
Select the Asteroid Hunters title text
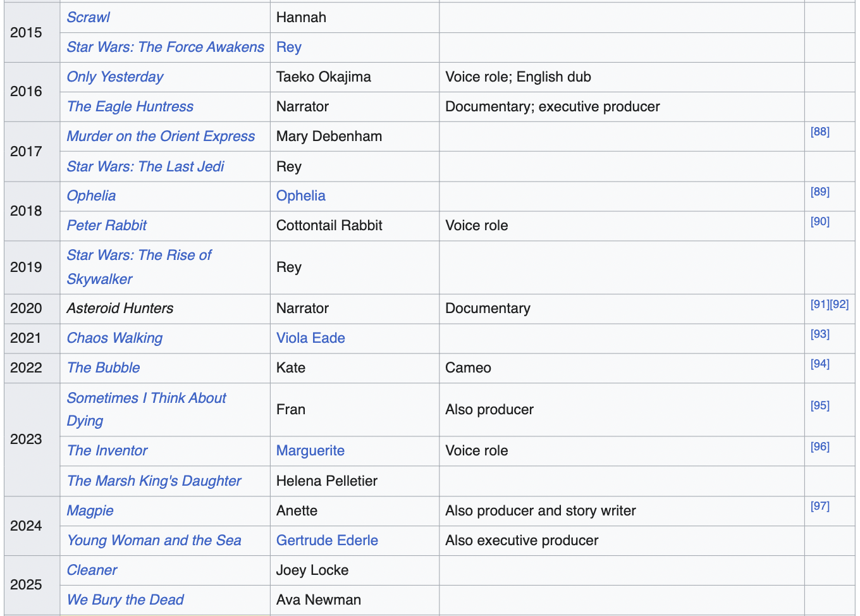coord(120,309)
